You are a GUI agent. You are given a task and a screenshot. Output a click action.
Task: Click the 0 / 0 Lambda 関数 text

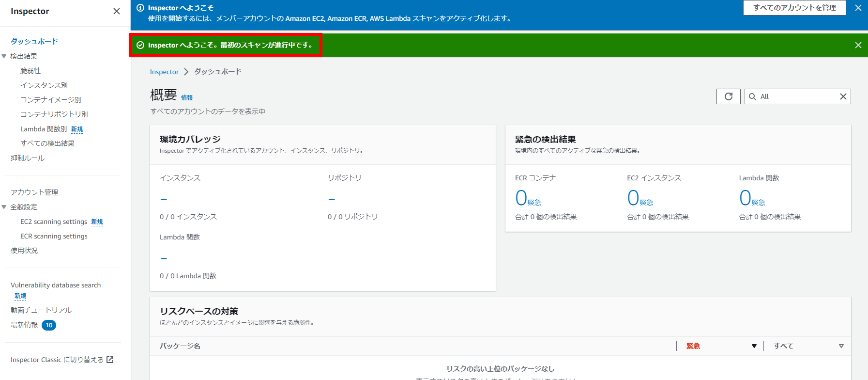click(x=188, y=276)
